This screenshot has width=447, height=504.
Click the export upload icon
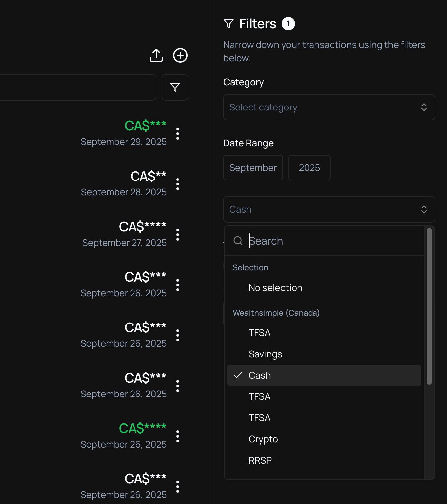(156, 55)
